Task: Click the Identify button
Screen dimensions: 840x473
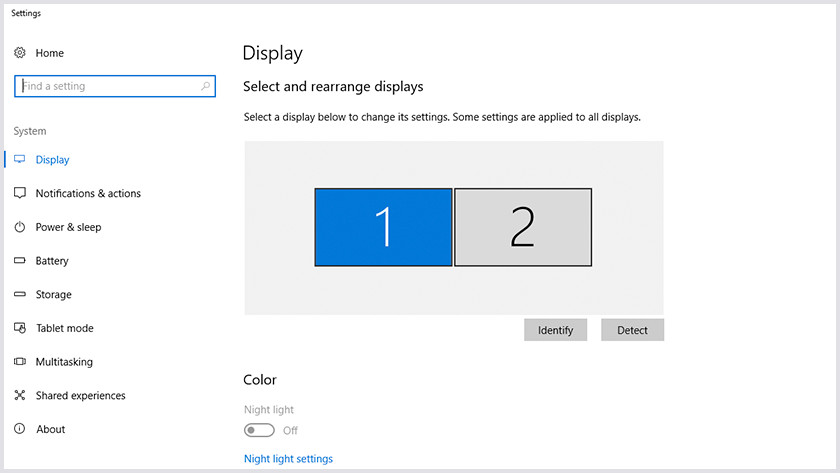Action: tap(556, 330)
